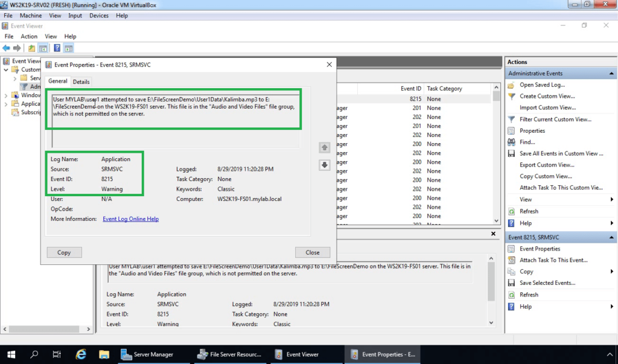Click the Event ID column header
The width and height of the screenshot is (618, 364).
410,89
